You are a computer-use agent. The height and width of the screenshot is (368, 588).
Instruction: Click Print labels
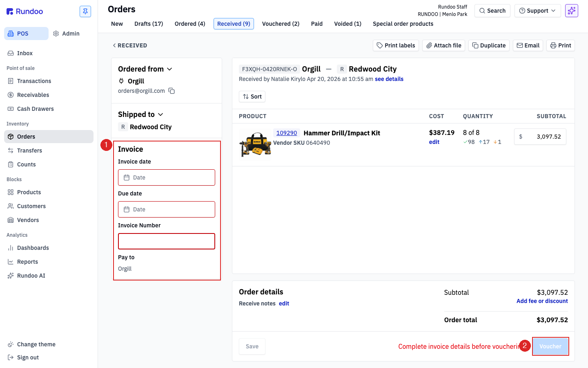tap(396, 45)
